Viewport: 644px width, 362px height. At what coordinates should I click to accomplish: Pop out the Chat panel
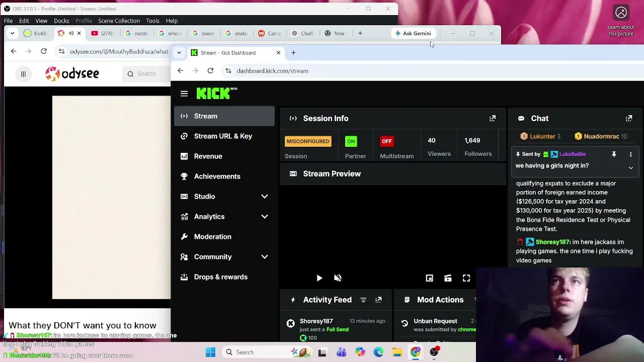(x=629, y=118)
